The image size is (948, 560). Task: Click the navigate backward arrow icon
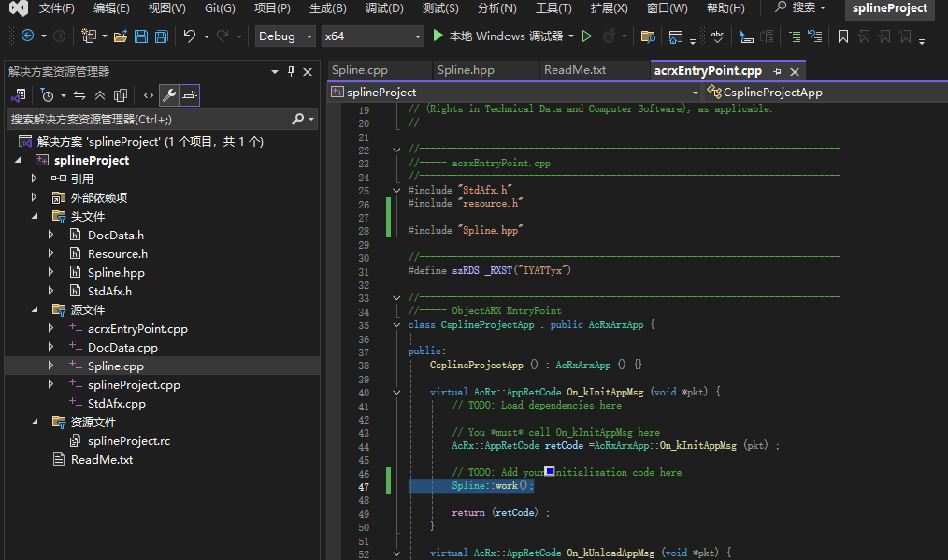[x=27, y=36]
